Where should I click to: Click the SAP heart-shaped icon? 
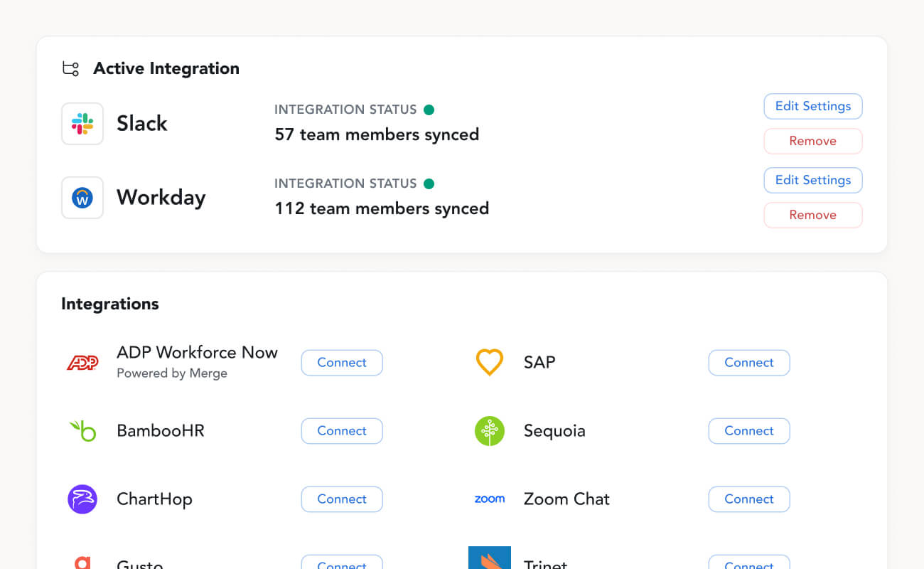point(489,362)
